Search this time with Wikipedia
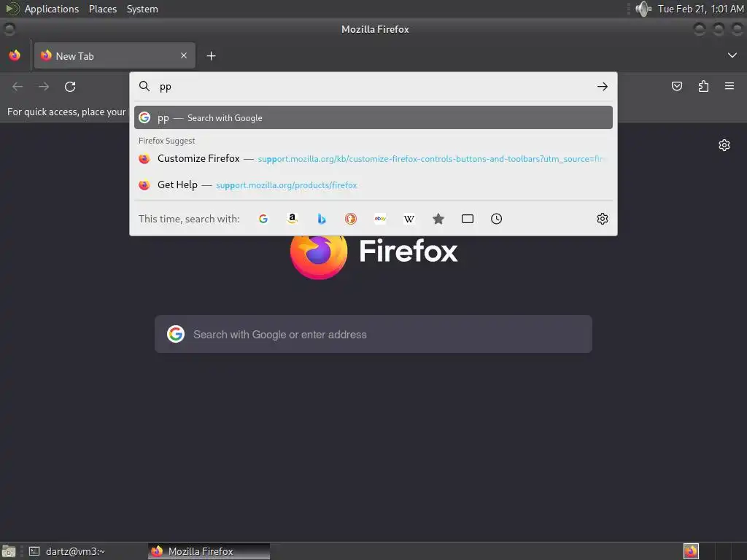 pos(409,219)
